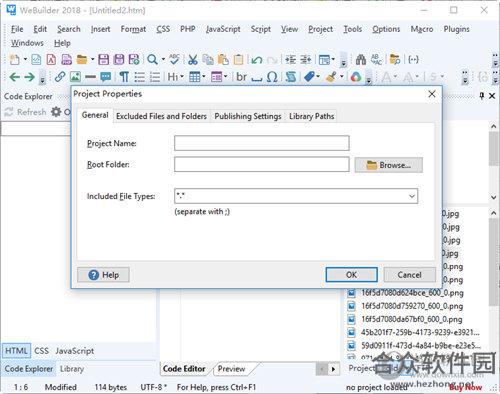Click the AB-AC Replace icon
The width and height of the screenshot is (500, 394).
click(376, 60)
